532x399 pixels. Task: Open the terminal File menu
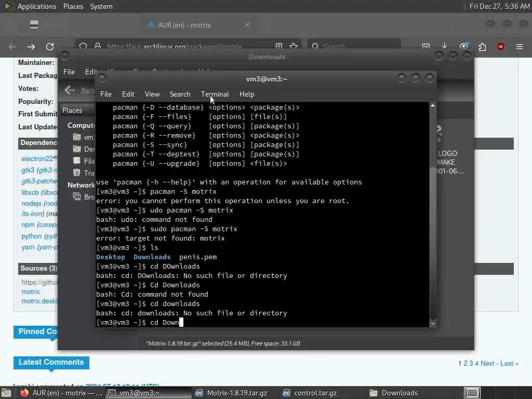(x=106, y=95)
